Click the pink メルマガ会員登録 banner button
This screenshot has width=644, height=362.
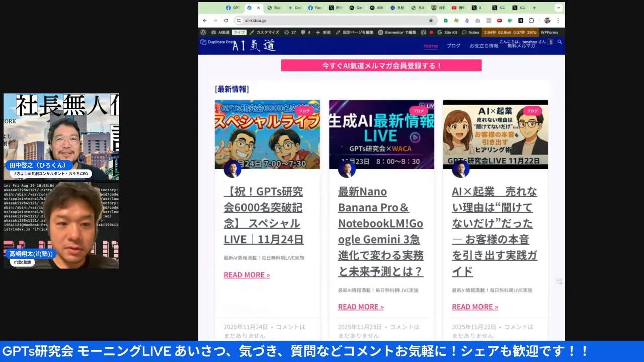[381, 65]
